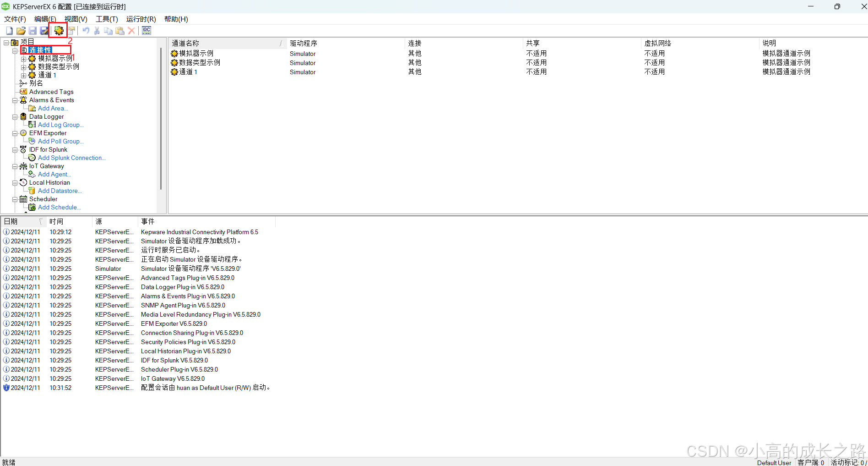This screenshot has width=868, height=466.
Task: Click the Default User status bar entry
Action: (774, 462)
